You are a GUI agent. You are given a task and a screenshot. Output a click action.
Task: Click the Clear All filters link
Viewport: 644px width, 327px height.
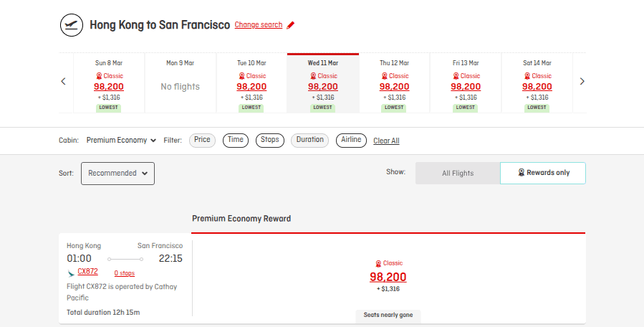386,141
